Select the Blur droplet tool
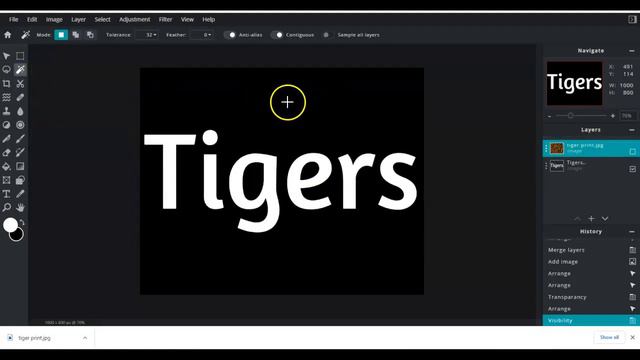The image size is (640, 360). 20,111
